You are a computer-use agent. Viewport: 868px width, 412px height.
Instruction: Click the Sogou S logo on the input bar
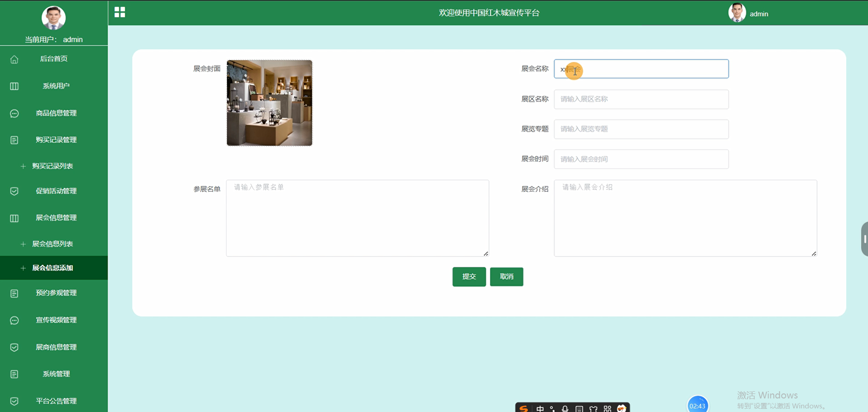pos(523,408)
